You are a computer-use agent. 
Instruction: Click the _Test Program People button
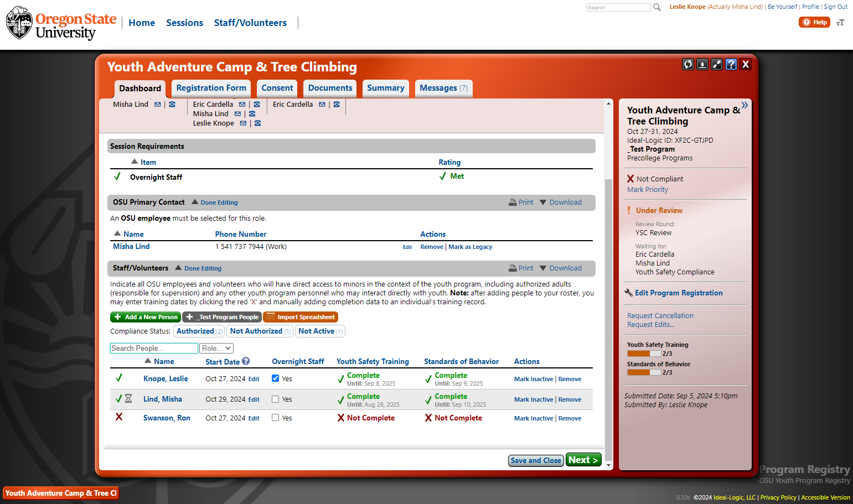(x=222, y=317)
